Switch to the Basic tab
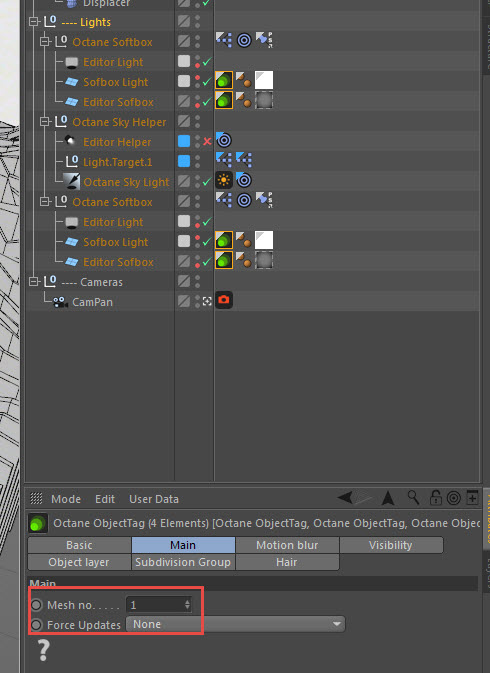 (x=79, y=545)
